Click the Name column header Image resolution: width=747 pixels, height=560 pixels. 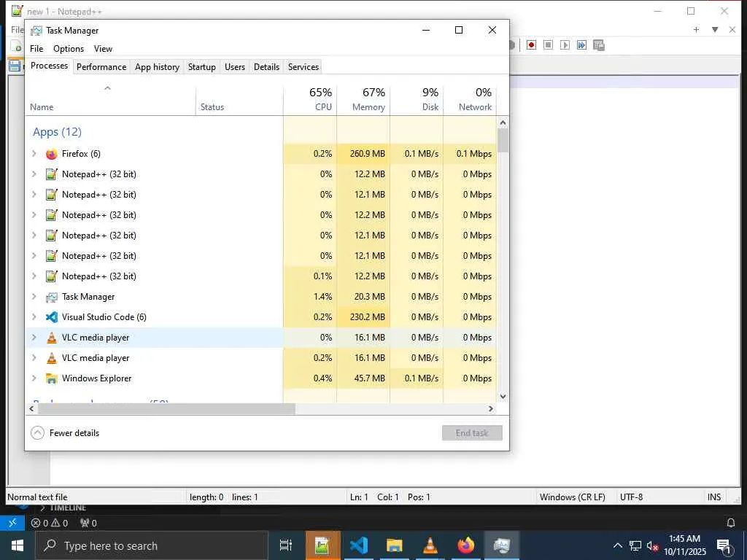(110, 99)
